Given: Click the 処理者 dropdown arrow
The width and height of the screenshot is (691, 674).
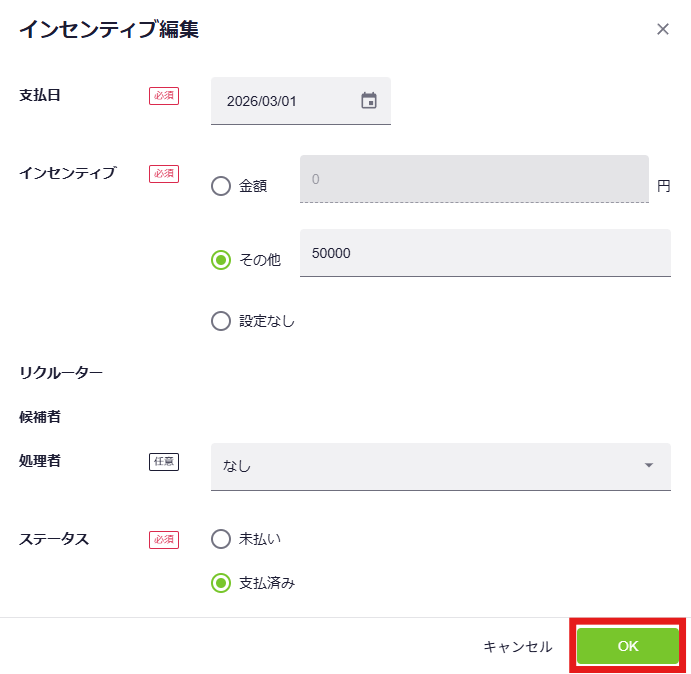Looking at the screenshot, I should 649,466.
